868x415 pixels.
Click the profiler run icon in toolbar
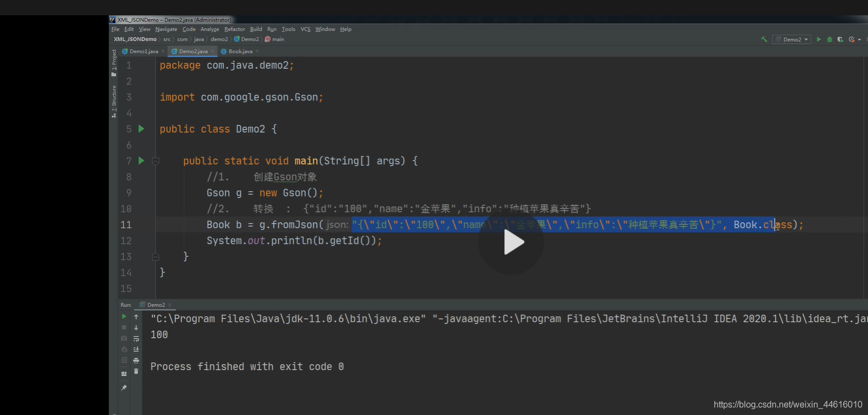click(x=852, y=39)
